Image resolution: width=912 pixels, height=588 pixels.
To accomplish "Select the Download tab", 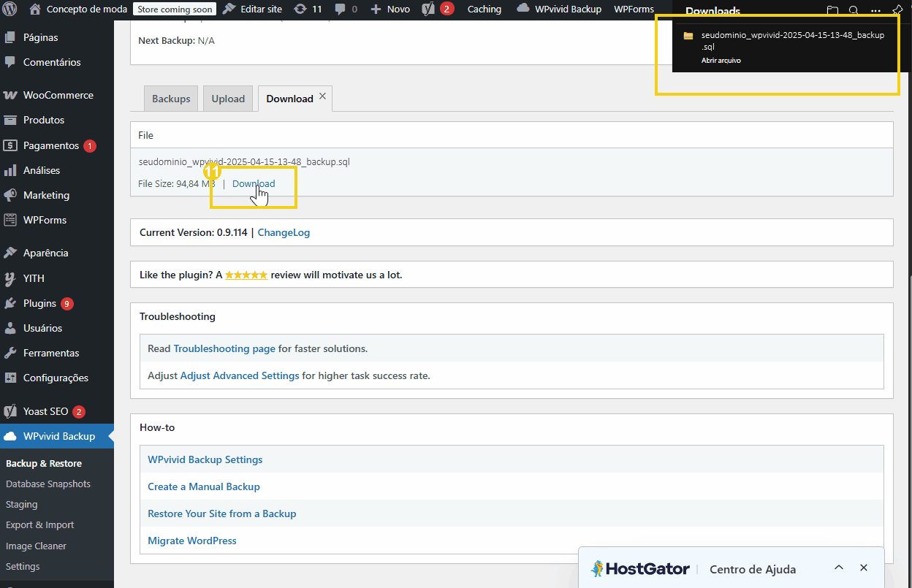I will pos(289,99).
